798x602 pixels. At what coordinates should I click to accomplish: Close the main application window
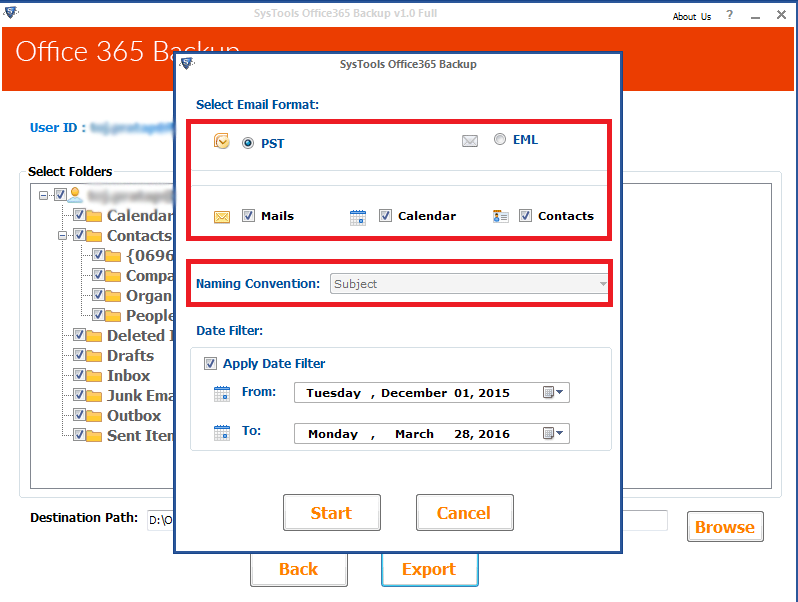[781, 15]
